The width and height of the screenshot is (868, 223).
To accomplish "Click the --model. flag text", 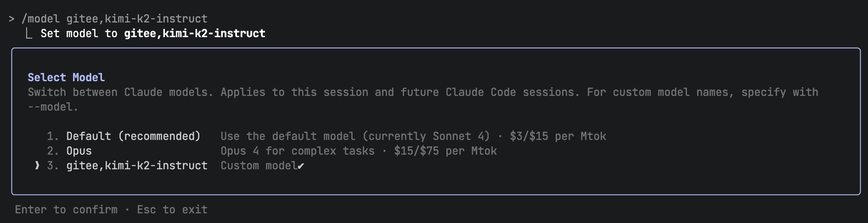I will pyautogui.click(x=53, y=107).
